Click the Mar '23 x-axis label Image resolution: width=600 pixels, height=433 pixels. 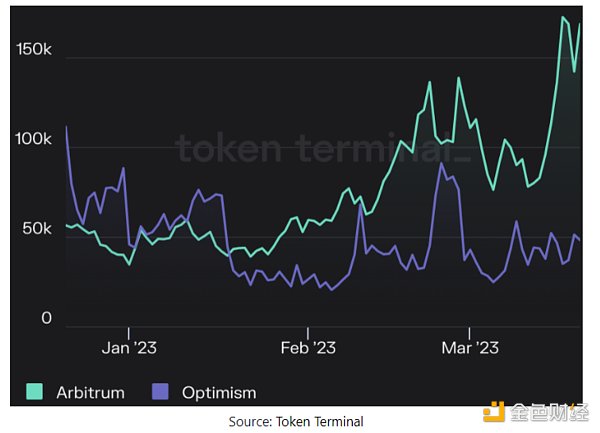(469, 347)
